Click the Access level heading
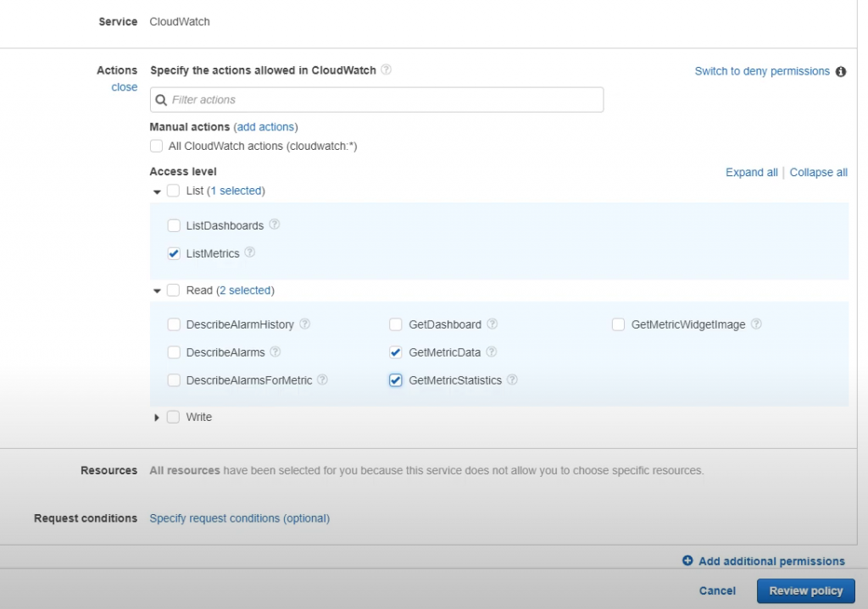 pyautogui.click(x=183, y=171)
